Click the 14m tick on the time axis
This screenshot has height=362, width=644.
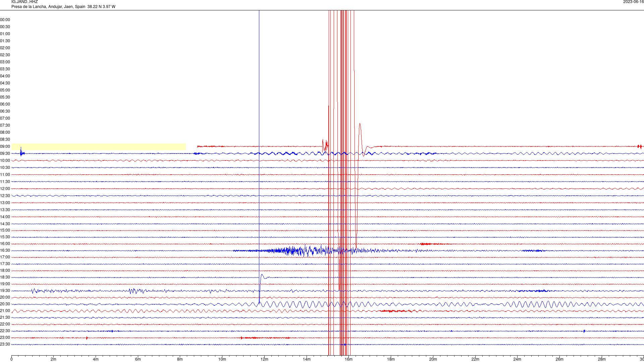(307, 359)
